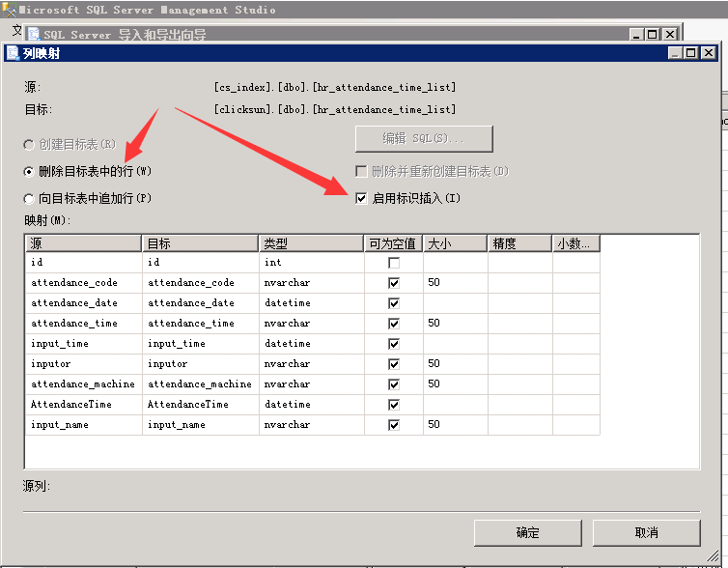Click the 目标 column header
This screenshot has width=728, height=568.
pyautogui.click(x=200, y=243)
